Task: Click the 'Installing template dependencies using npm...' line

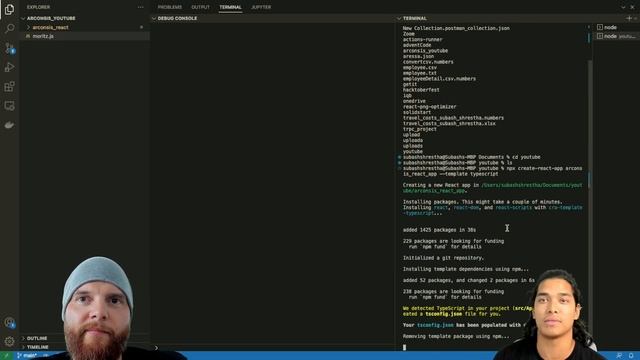Action: coord(466,269)
